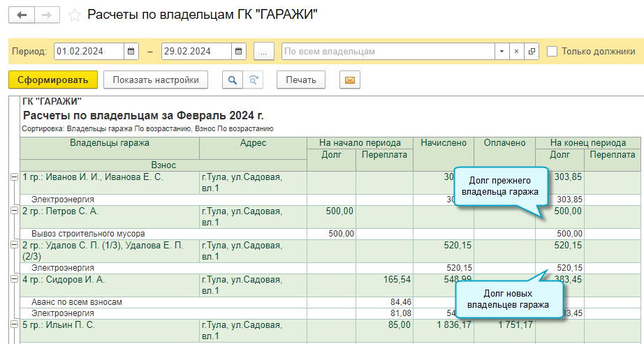The height and width of the screenshot is (344, 644).
Task: Click the 'Печать' button
Action: coord(301,80)
